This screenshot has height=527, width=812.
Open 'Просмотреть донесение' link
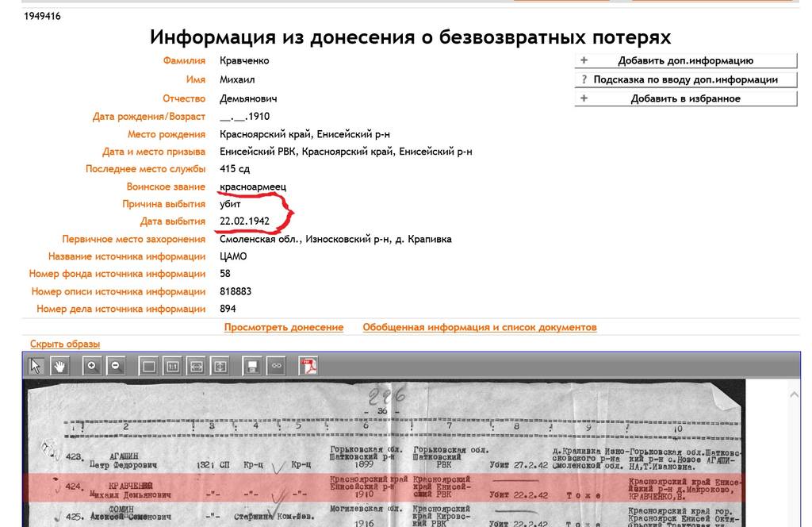284,327
